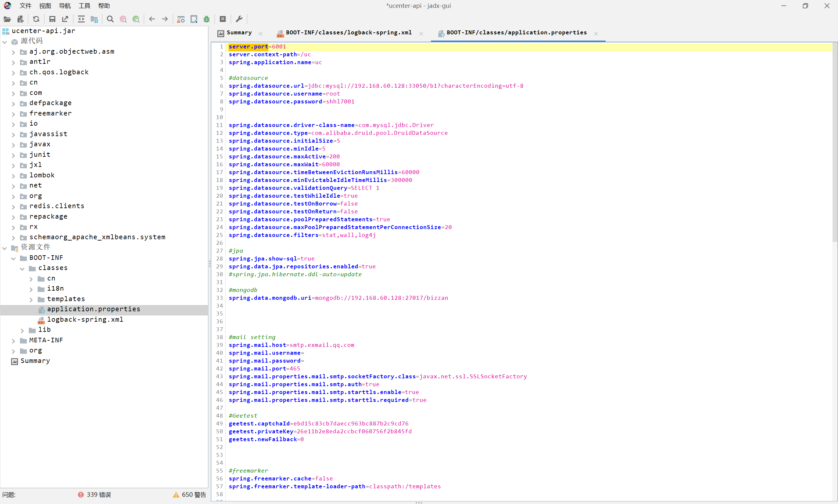
Task: Expand the lib folder
Action: pos(22,331)
